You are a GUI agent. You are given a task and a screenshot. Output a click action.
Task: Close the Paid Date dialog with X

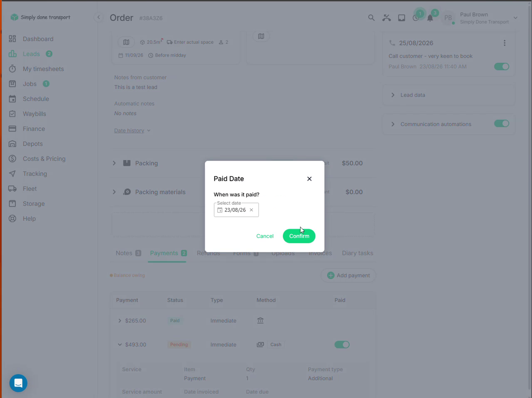(309, 179)
